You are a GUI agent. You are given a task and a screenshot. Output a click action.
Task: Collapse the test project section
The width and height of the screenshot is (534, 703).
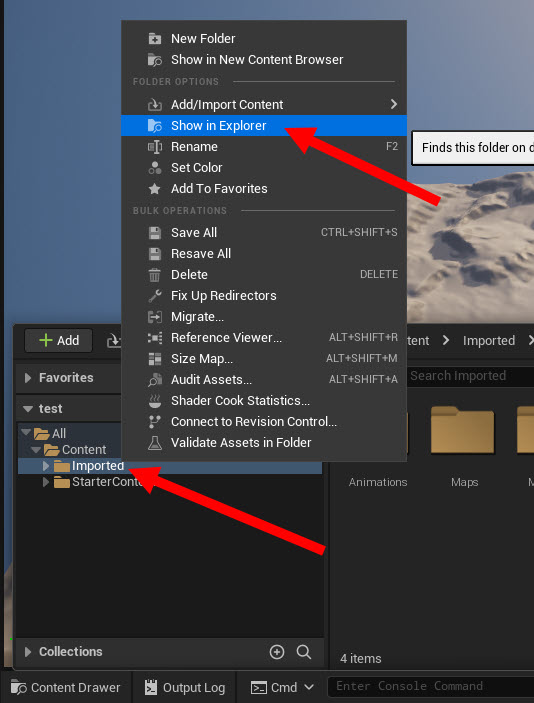coord(28,409)
